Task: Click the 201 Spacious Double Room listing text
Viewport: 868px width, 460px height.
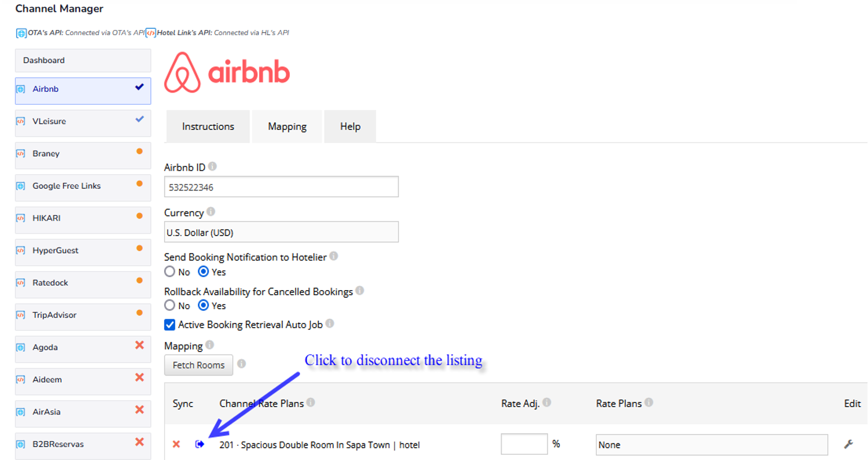Action: [x=319, y=445]
